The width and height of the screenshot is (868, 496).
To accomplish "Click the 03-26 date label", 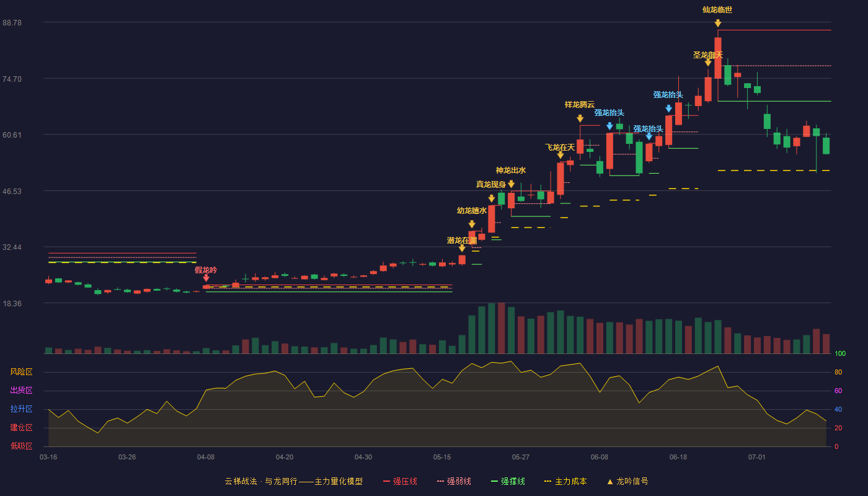I will (x=127, y=457).
